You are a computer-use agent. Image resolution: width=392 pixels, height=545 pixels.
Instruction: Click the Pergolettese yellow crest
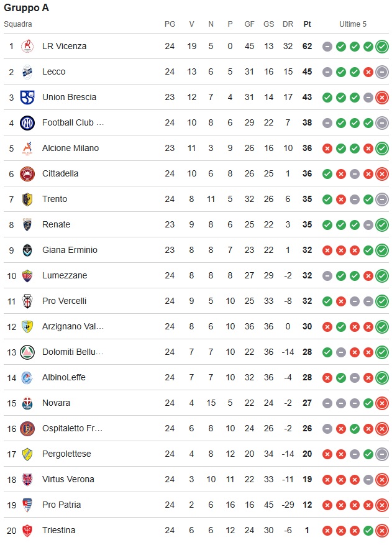[x=27, y=454]
